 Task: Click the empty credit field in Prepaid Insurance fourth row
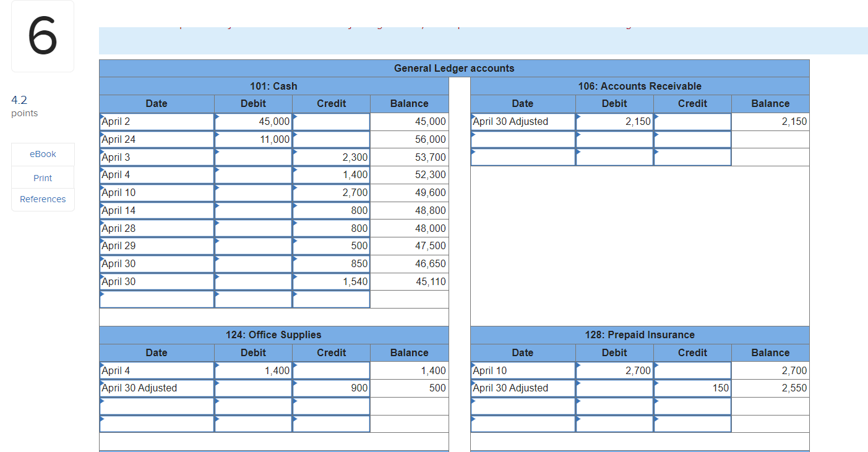click(x=692, y=424)
